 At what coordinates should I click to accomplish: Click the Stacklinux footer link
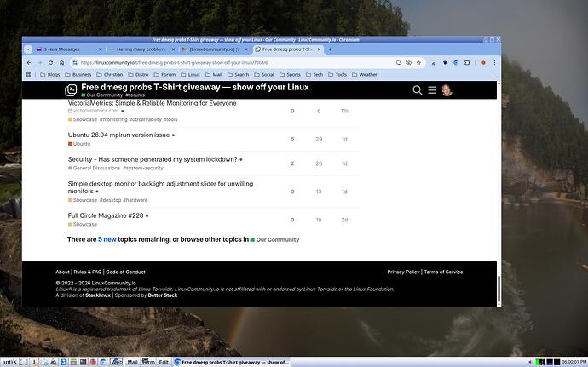(98, 295)
